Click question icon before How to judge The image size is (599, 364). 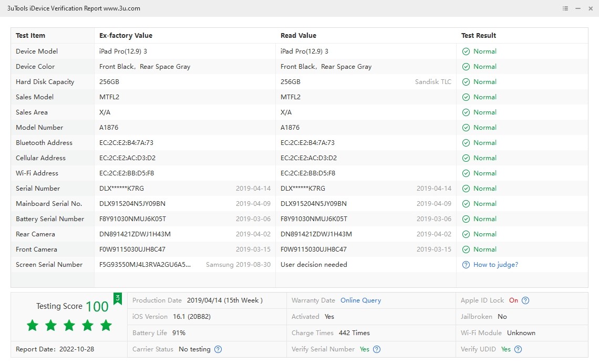pos(466,265)
